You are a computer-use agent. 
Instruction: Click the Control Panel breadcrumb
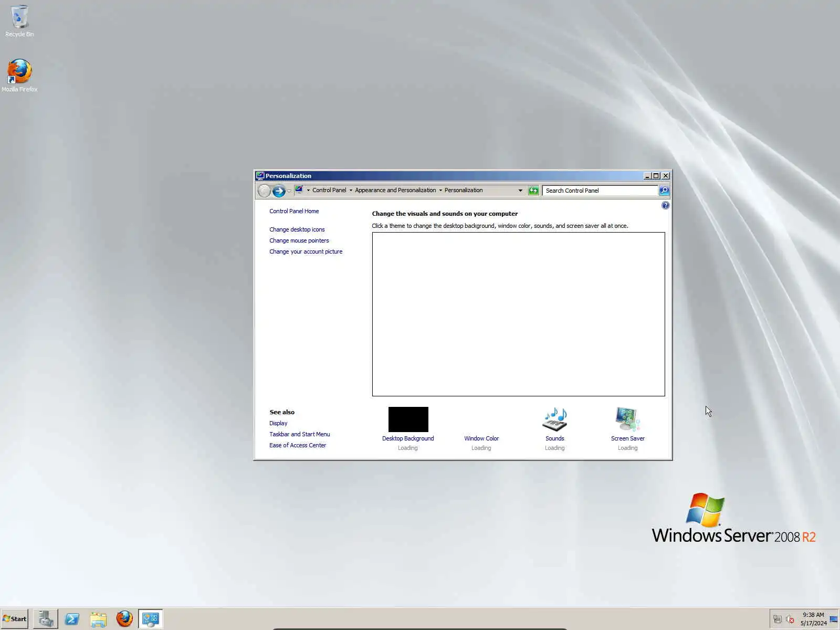(329, 190)
